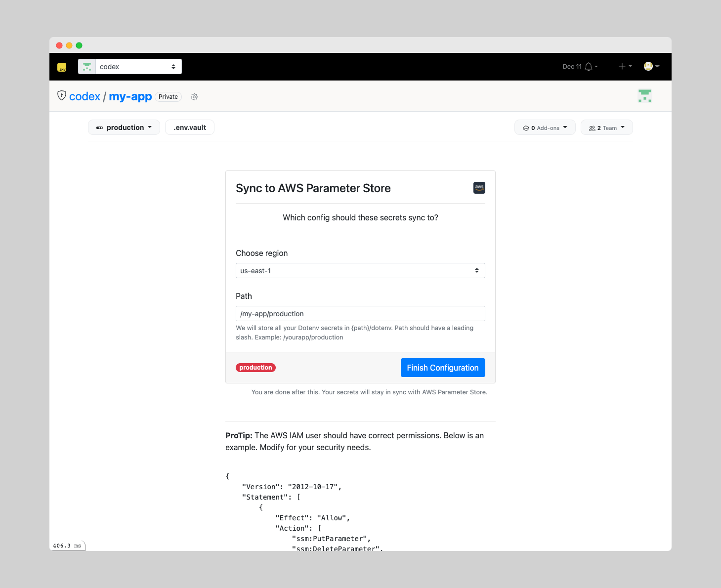Click the red production badge
The image size is (721, 588).
[x=255, y=368]
